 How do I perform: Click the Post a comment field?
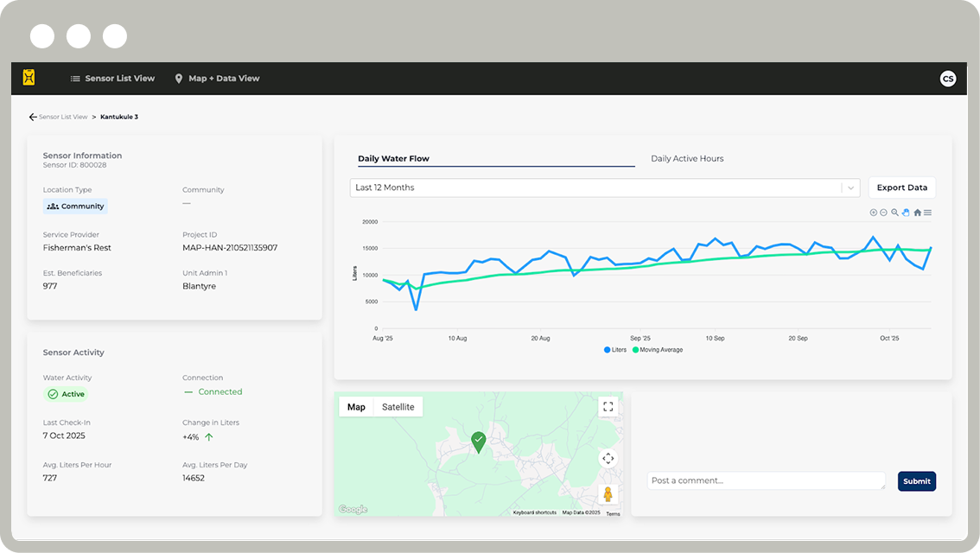pos(766,481)
